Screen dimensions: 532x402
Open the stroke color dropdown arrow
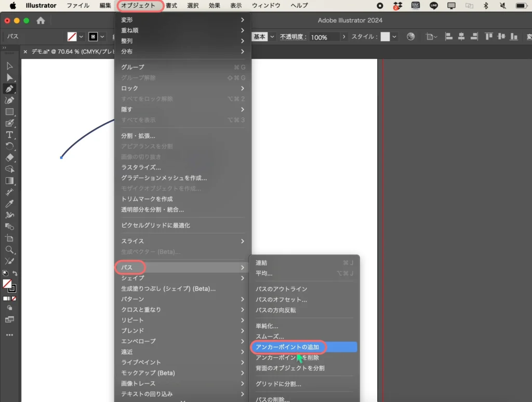(x=102, y=37)
